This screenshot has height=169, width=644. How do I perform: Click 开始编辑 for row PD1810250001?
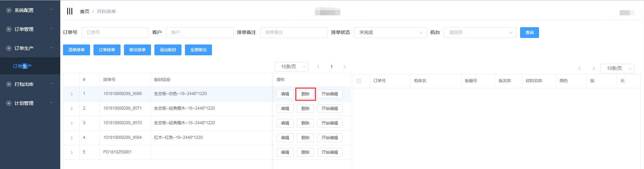329,152
